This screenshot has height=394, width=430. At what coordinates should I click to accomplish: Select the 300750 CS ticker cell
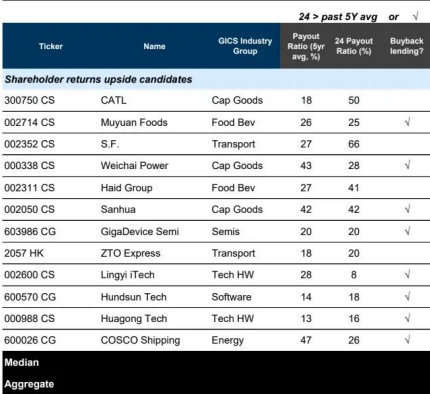pos(29,100)
